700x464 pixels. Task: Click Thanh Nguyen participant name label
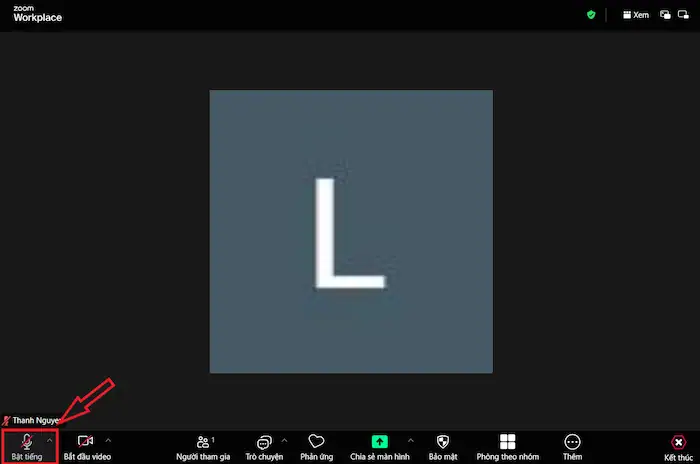[35, 421]
